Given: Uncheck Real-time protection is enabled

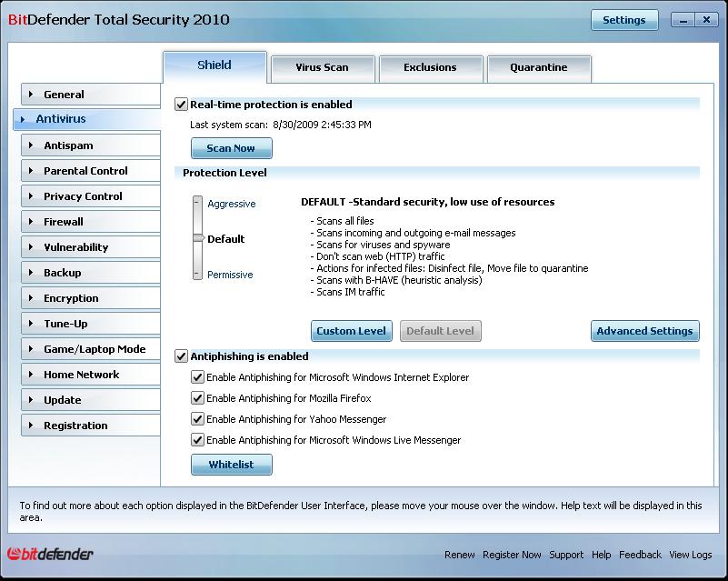Looking at the screenshot, I should [x=181, y=105].
